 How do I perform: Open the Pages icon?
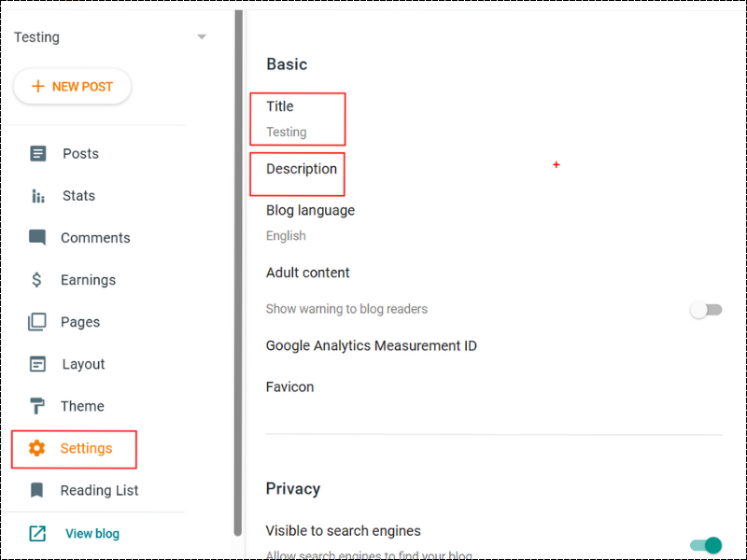click(x=37, y=321)
